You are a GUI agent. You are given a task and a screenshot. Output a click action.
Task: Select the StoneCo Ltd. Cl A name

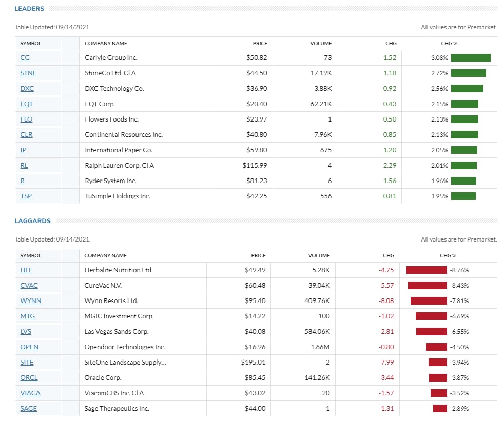(110, 73)
